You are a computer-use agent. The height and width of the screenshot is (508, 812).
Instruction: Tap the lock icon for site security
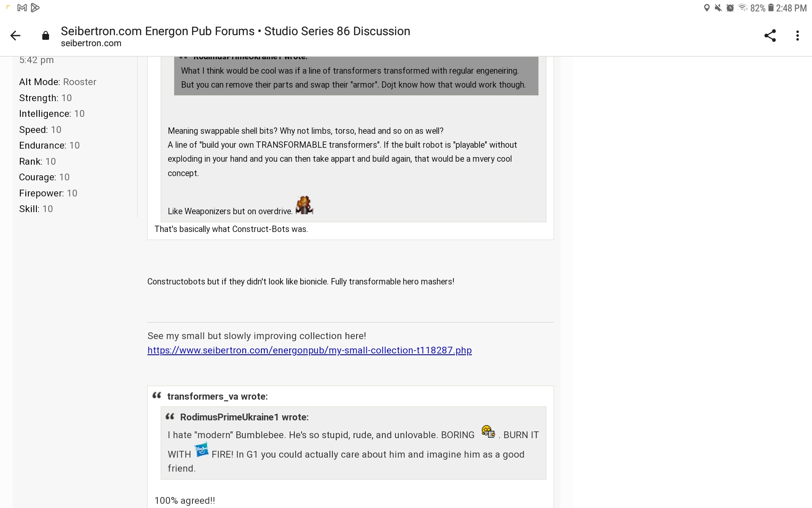[46, 36]
